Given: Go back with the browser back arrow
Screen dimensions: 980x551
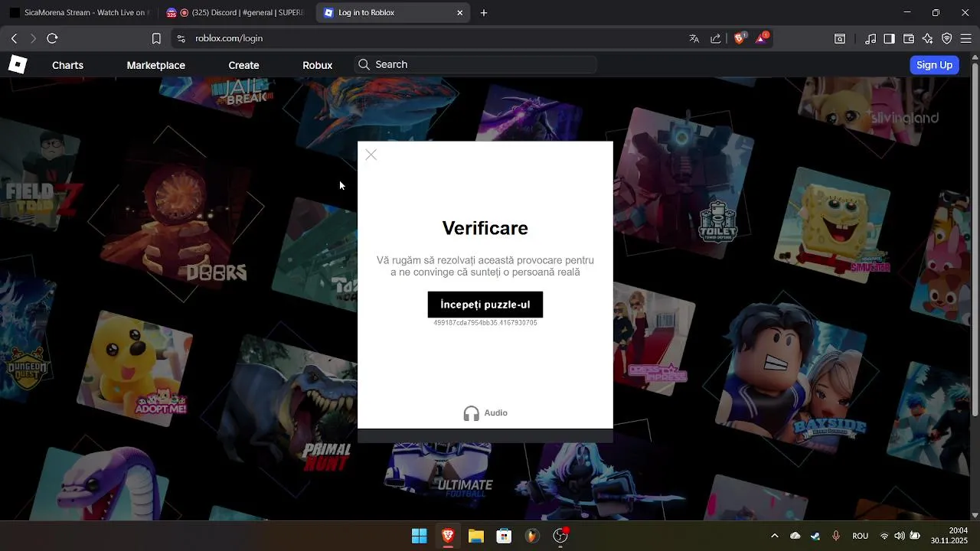Looking at the screenshot, I should point(14,38).
